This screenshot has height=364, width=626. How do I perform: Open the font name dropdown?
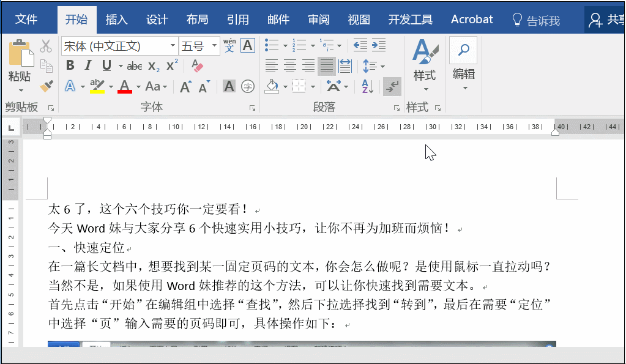pyautogui.click(x=173, y=45)
